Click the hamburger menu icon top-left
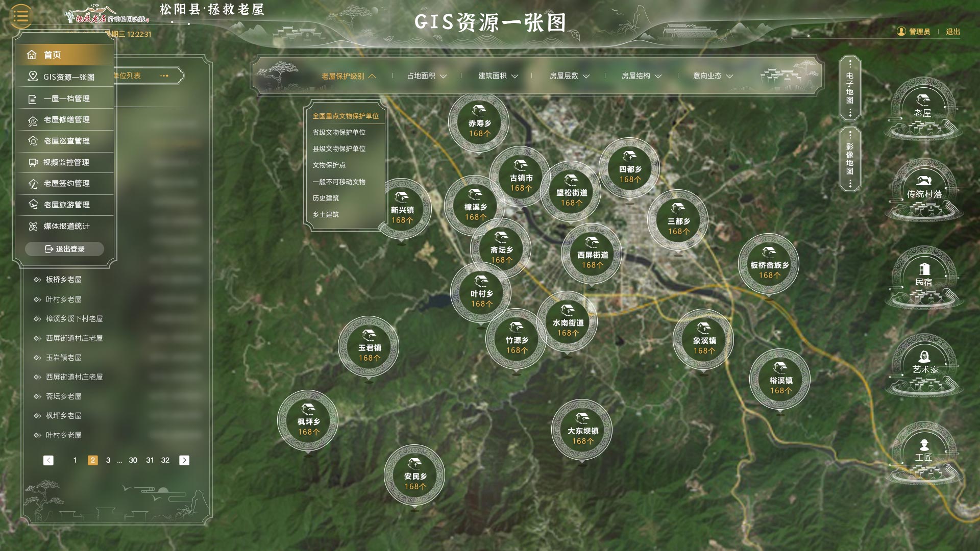The height and width of the screenshot is (551, 980). (x=21, y=16)
